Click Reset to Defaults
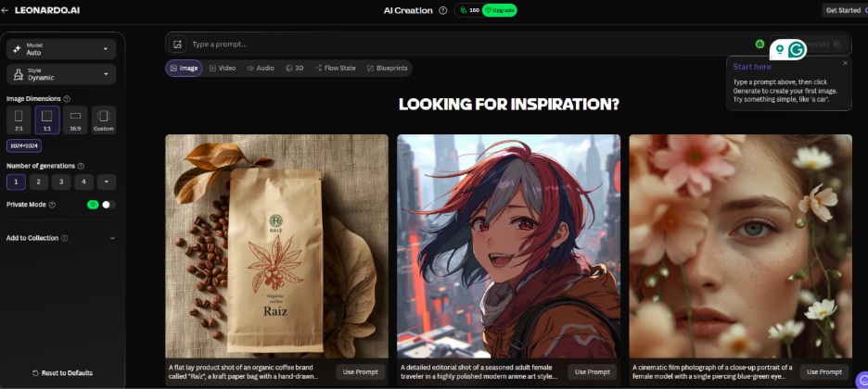Screen dimensions: 868x389 click(x=62, y=373)
